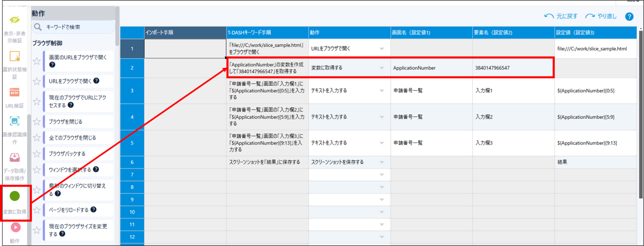This screenshot has width=644, height=246.
Task: Click the 3840147966547 value cell
Action: [x=514, y=68]
